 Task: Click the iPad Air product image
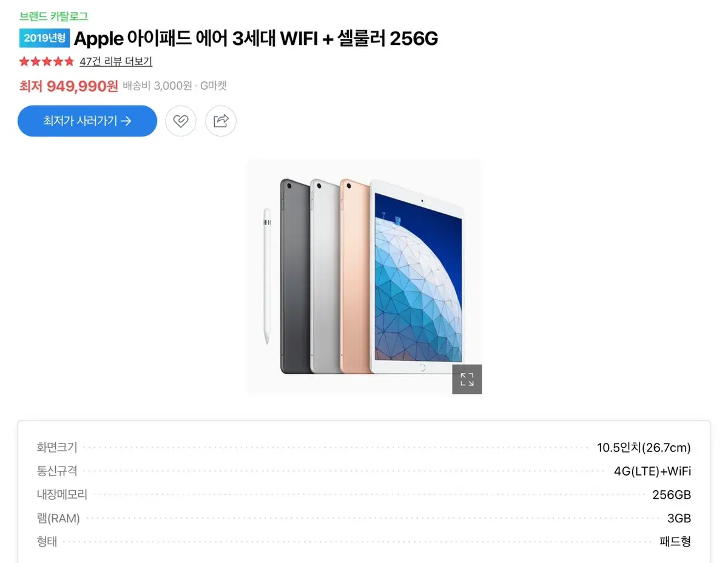[x=364, y=277]
